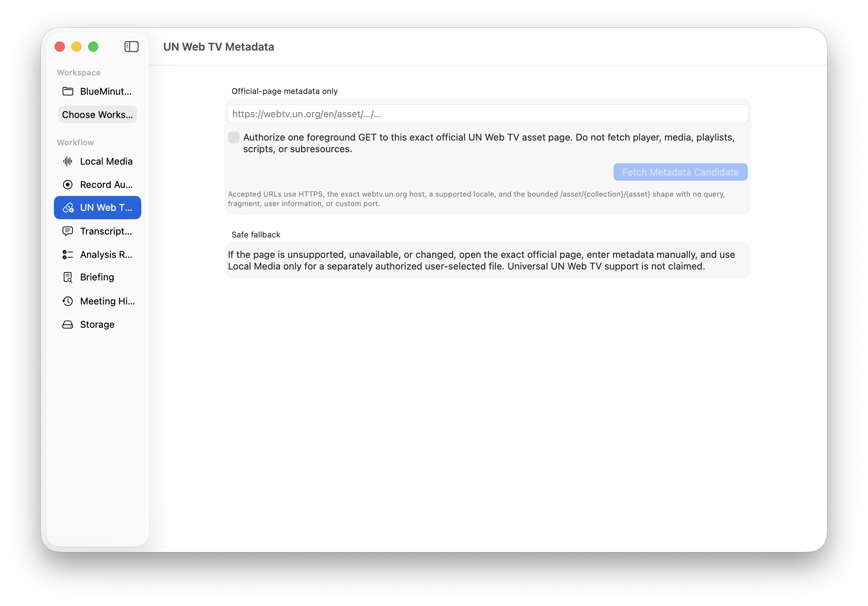868x606 pixels.
Task: Open the Record Au... workflow section
Action: (x=98, y=185)
